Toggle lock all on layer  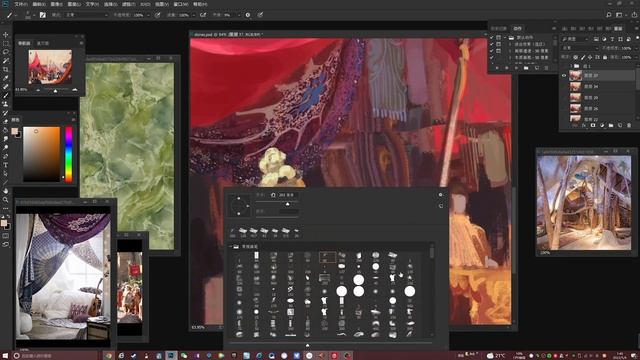click(x=605, y=57)
